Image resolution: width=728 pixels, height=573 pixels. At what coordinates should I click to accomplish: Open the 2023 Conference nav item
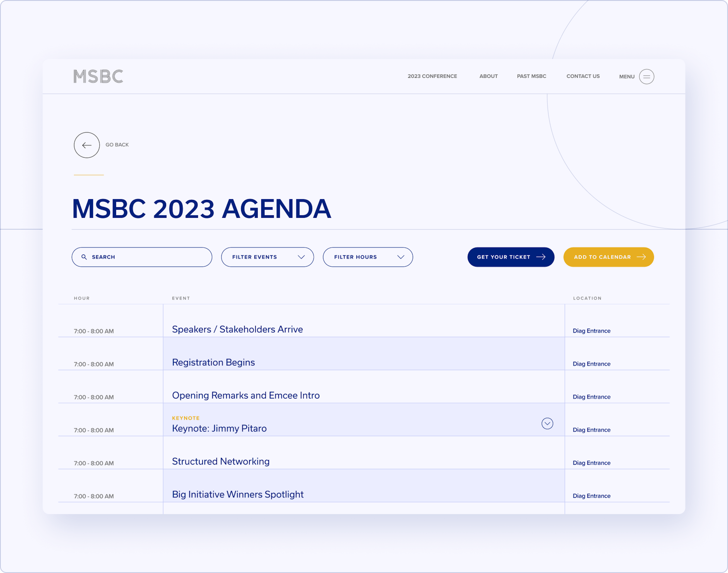(432, 76)
